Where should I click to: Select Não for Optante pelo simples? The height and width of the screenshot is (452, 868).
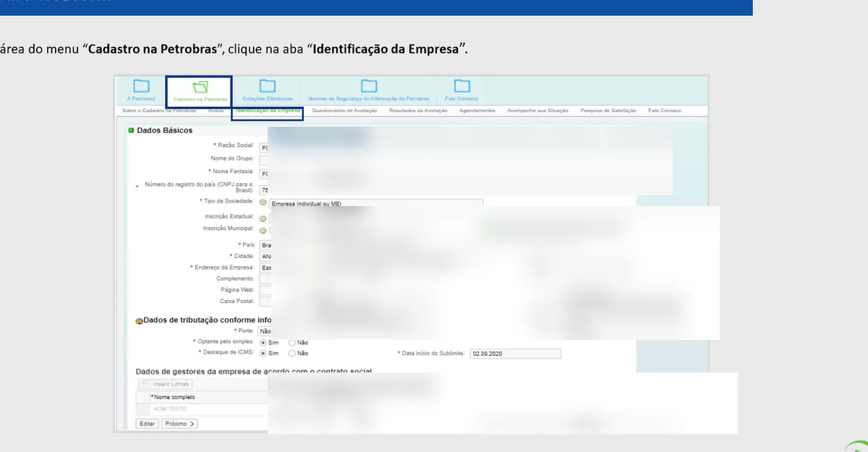click(x=292, y=342)
